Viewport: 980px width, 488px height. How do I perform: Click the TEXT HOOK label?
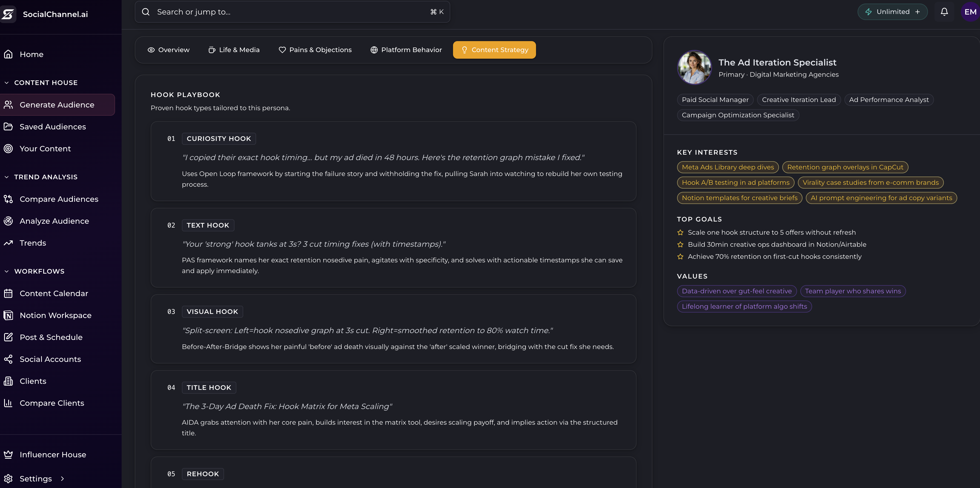coord(208,225)
